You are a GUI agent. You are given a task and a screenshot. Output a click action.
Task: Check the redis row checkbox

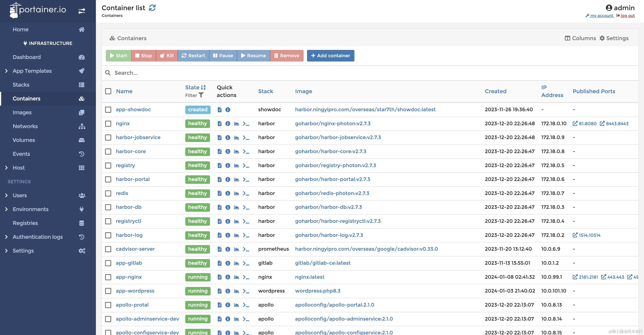point(108,193)
